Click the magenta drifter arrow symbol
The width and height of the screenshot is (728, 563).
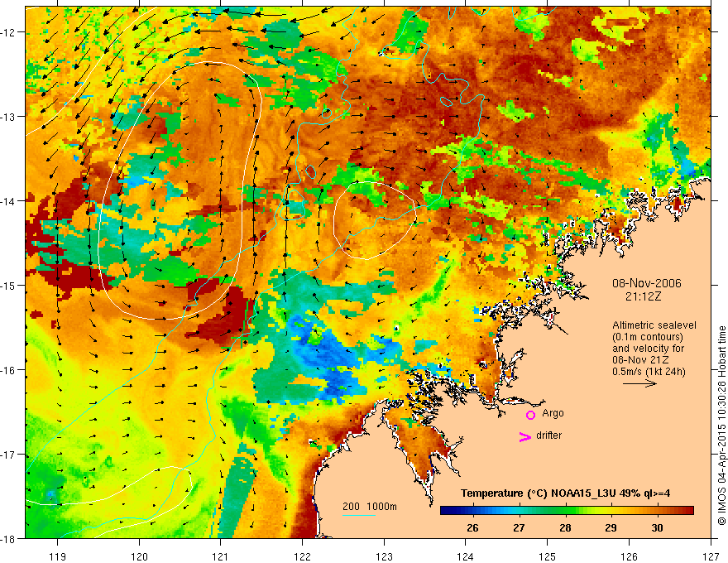(524, 436)
